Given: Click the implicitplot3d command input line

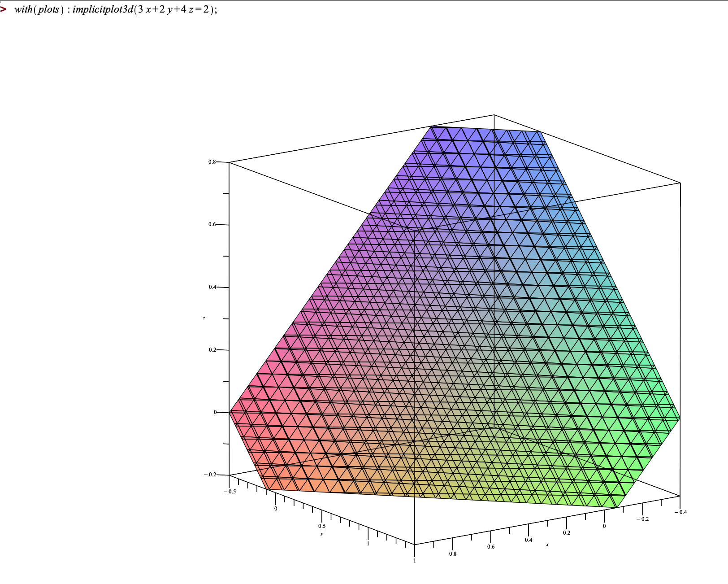Looking at the screenshot, I should point(116,9).
